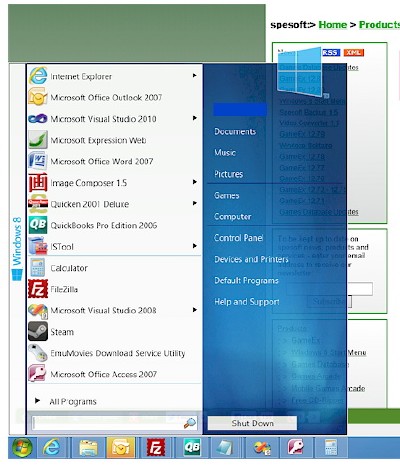Open Computer from the Start menu
The image size is (400, 467).
pyautogui.click(x=232, y=217)
